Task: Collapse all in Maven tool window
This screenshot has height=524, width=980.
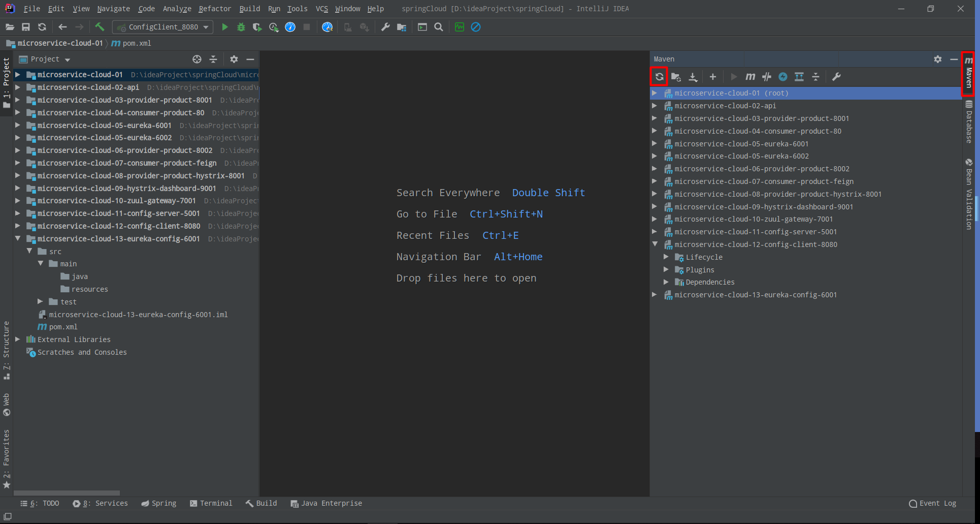Action: coord(815,77)
